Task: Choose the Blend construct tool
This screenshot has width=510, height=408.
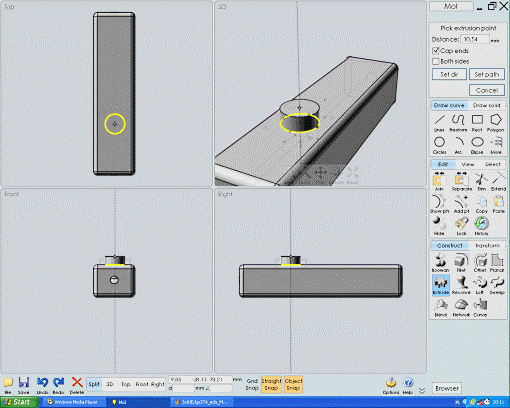Action: pyautogui.click(x=441, y=308)
